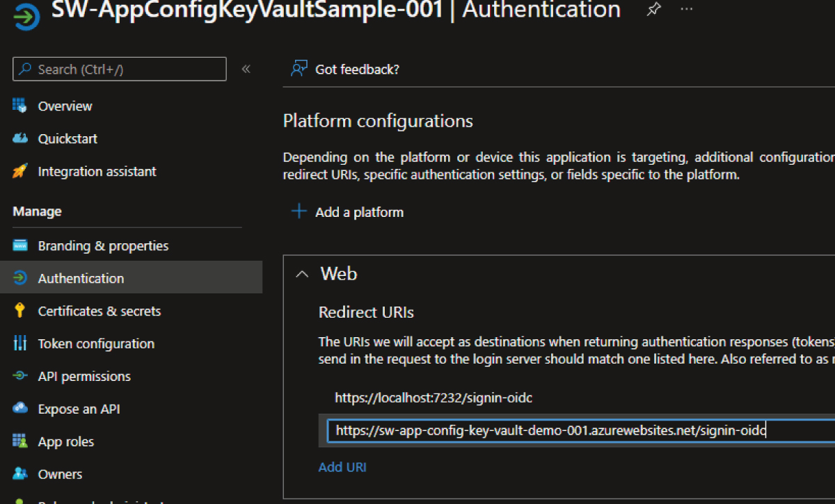Image resolution: width=835 pixels, height=504 pixels.
Task: Collapse the sidebar with the double-chevron
Action: tap(246, 69)
